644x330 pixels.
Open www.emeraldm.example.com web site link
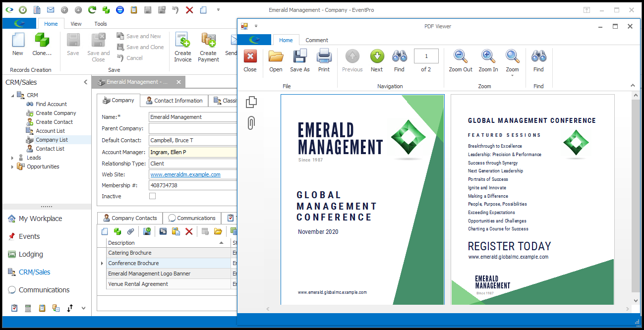click(x=185, y=174)
